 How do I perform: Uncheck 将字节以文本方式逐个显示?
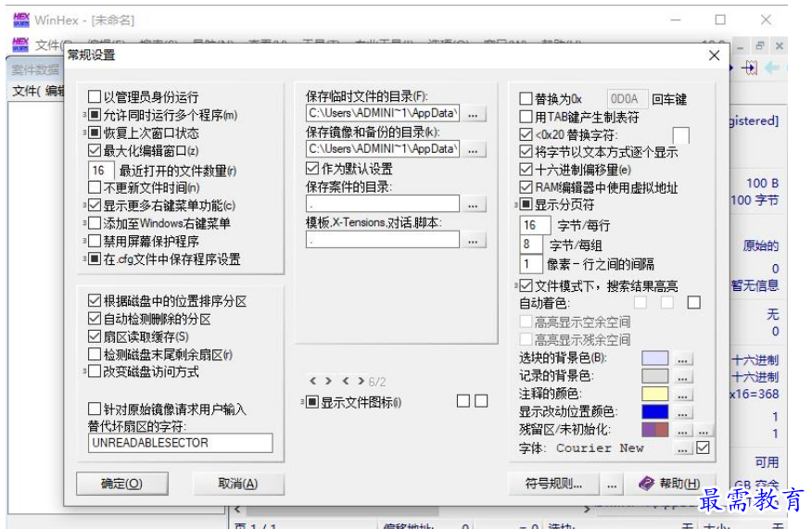pyautogui.click(x=526, y=152)
